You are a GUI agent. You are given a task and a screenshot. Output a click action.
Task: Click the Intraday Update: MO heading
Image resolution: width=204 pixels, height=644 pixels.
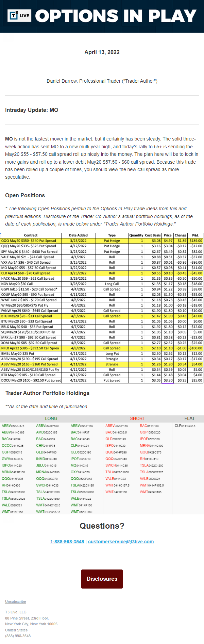(32, 110)
